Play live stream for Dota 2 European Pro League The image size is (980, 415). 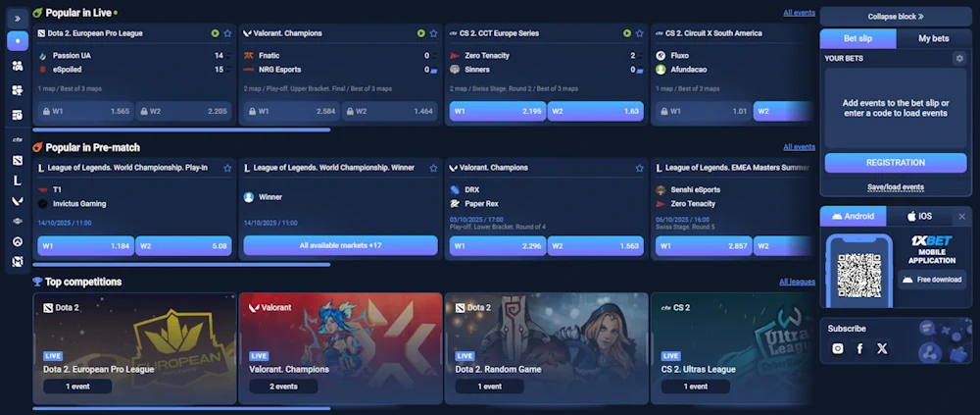coord(215,33)
